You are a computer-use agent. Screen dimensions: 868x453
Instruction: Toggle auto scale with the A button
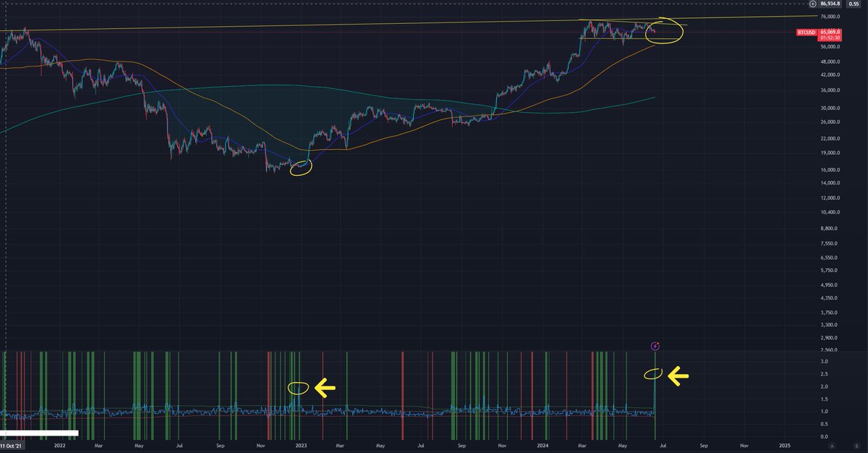tap(833, 446)
